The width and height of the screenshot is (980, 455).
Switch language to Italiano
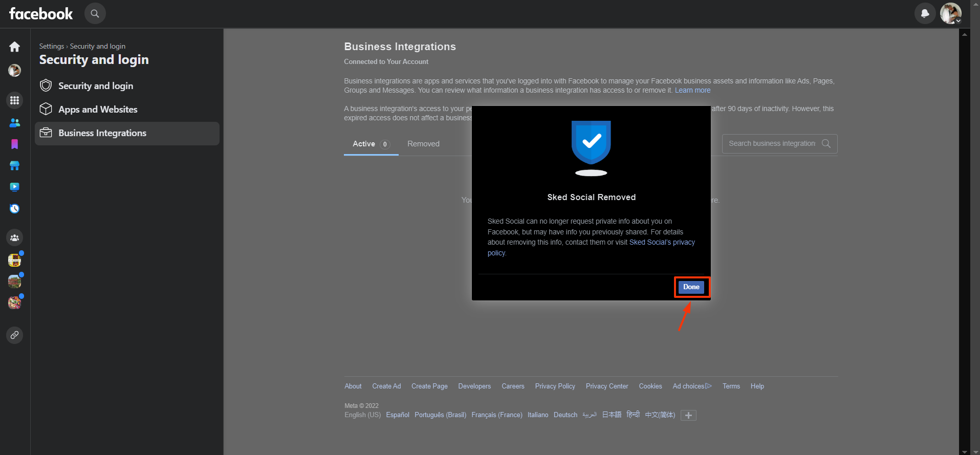pos(538,415)
